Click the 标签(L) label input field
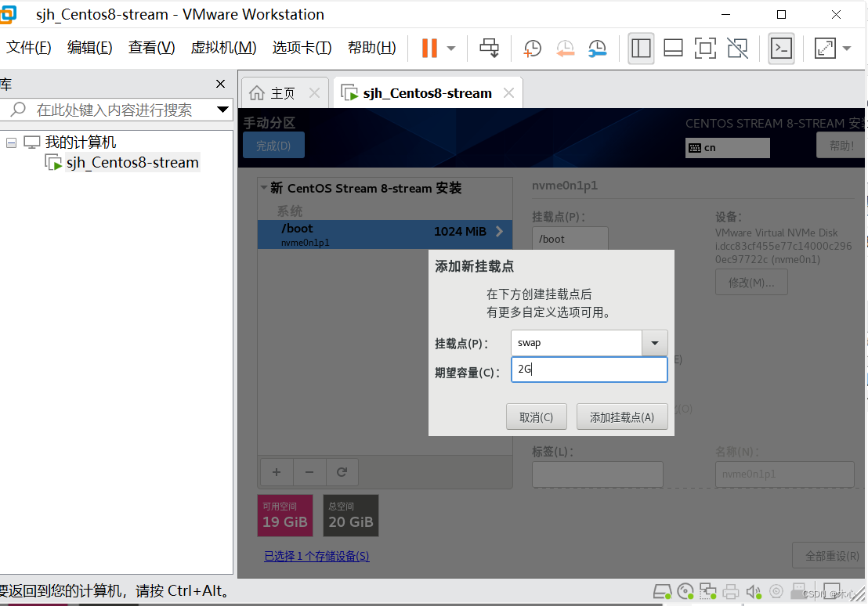 tap(598, 474)
